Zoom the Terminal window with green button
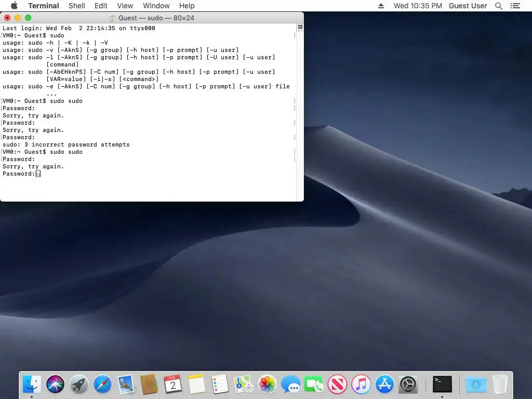532x399 pixels. [x=28, y=18]
